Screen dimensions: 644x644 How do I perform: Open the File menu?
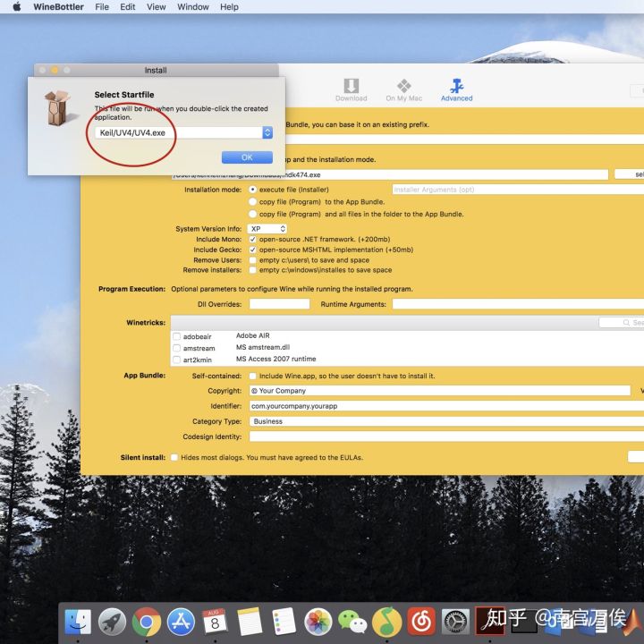[102, 6]
